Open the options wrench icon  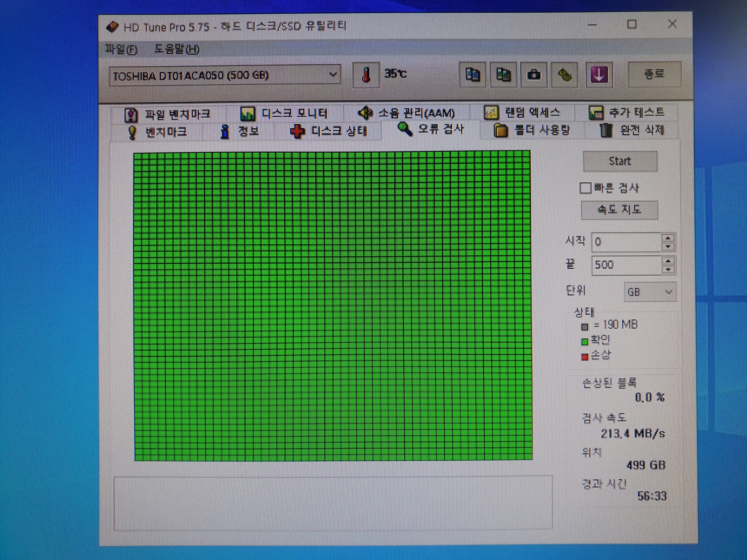564,75
